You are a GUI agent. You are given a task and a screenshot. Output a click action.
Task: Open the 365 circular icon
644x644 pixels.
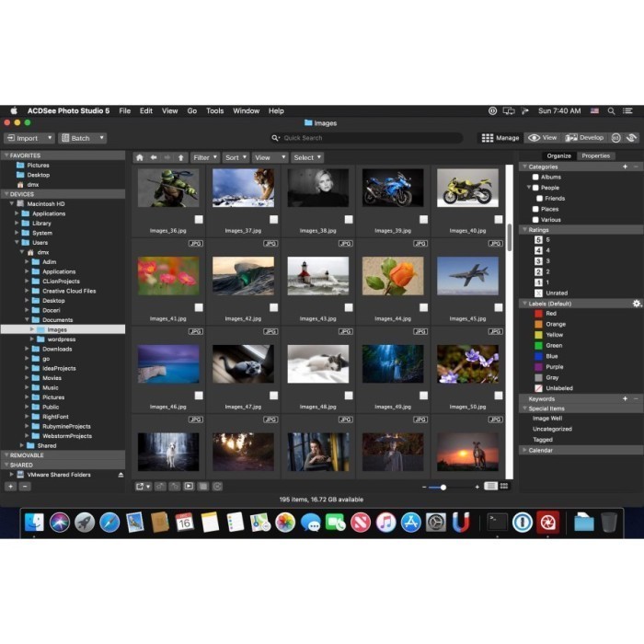pyautogui.click(x=615, y=138)
